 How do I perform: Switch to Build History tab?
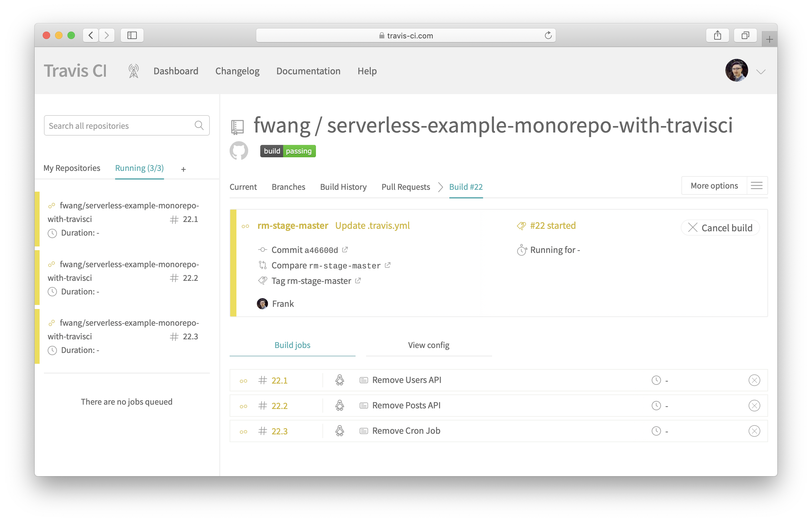pyautogui.click(x=343, y=187)
